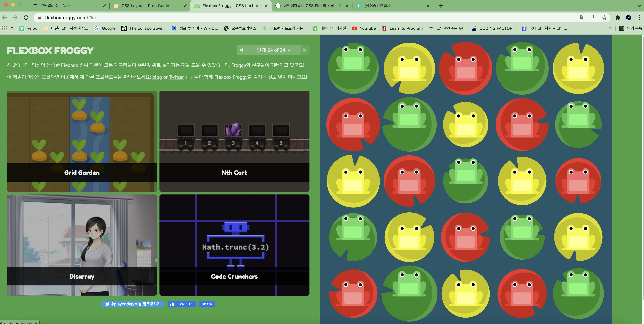Viewport: 644px width, 324px height.
Task: Open the velog bookmark
Action: point(28,28)
